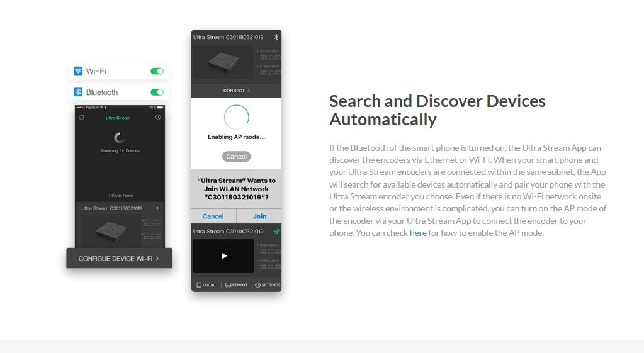Click the blue Cancel in WLAN dialog

pyautogui.click(x=213, y=216)
